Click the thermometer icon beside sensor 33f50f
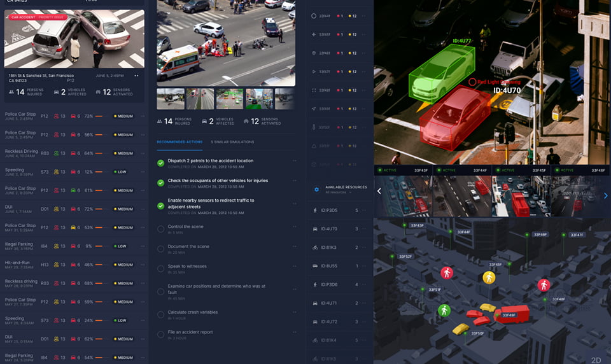Image resolution: width=611 pixels, height=364 pixels. 314,127
